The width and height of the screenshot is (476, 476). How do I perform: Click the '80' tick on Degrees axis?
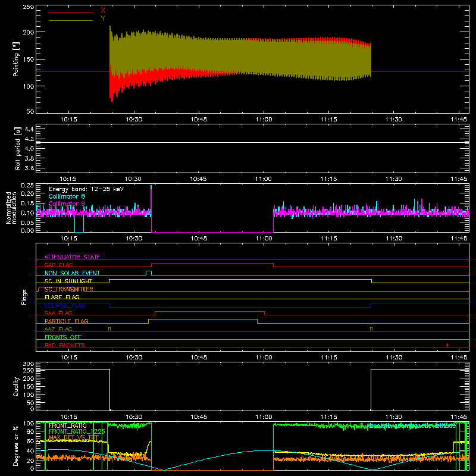(30, 431)
